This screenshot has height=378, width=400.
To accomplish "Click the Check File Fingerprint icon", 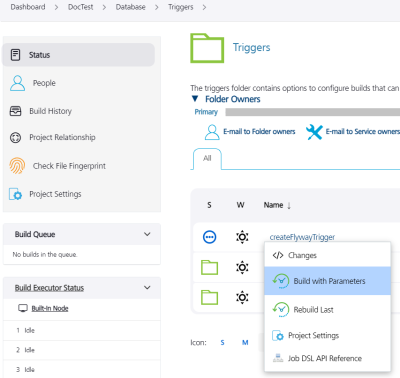I will (17, 166).
